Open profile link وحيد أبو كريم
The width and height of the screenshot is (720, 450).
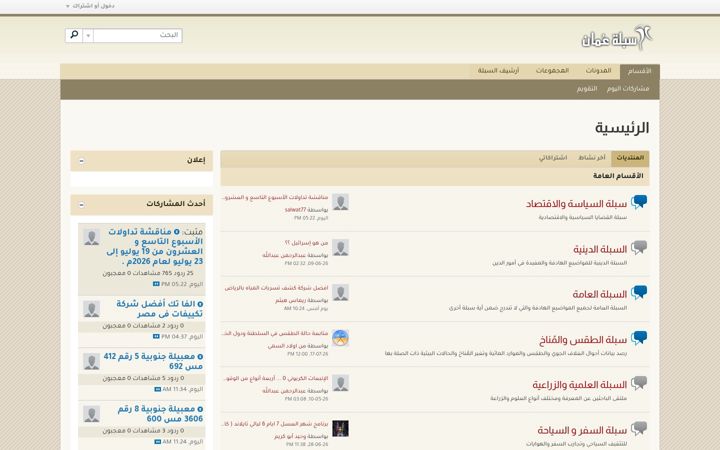click(x=291, y=436)
